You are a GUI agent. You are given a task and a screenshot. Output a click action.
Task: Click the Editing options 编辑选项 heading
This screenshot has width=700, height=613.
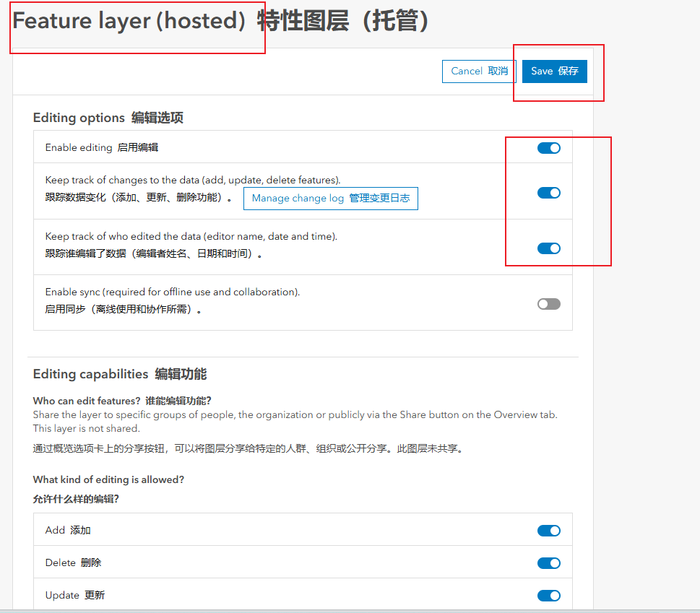click(108, 118)
